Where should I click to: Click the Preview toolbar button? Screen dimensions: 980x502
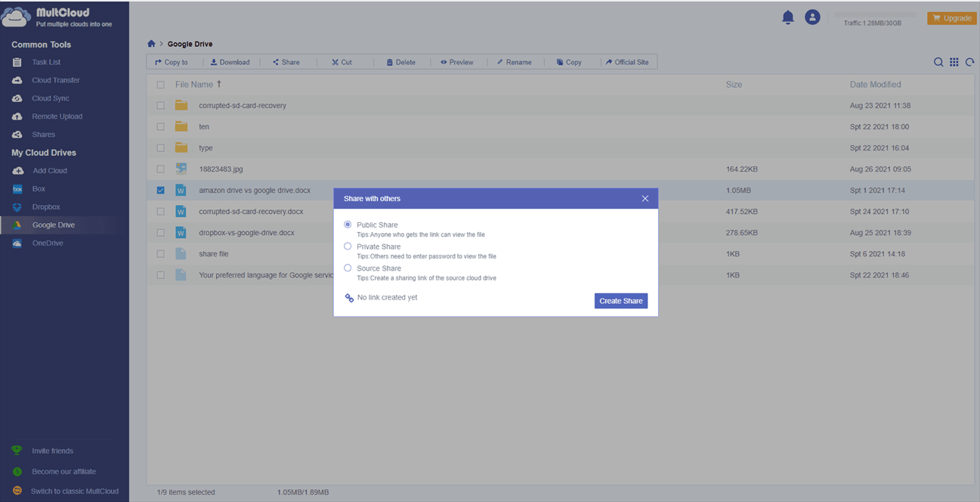[x=457, y=62]
